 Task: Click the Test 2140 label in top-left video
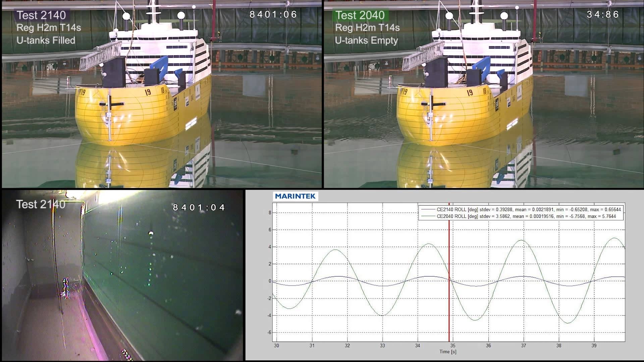click(x=41, y=15)
